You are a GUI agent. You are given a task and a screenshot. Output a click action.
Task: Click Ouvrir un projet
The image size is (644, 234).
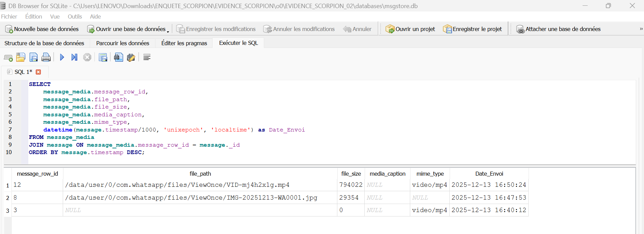410,29
